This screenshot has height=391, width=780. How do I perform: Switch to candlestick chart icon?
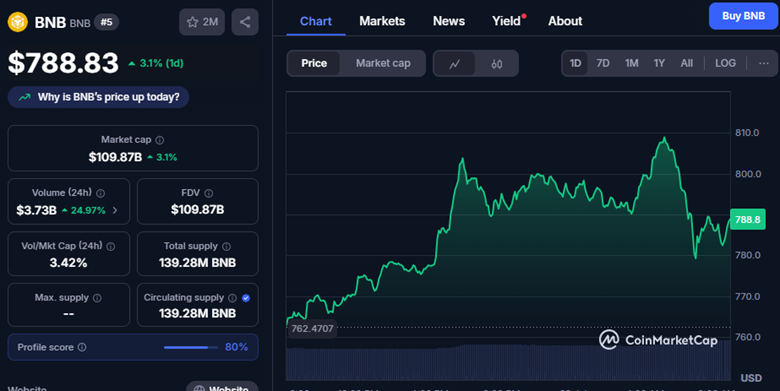[x=496, y=64]
